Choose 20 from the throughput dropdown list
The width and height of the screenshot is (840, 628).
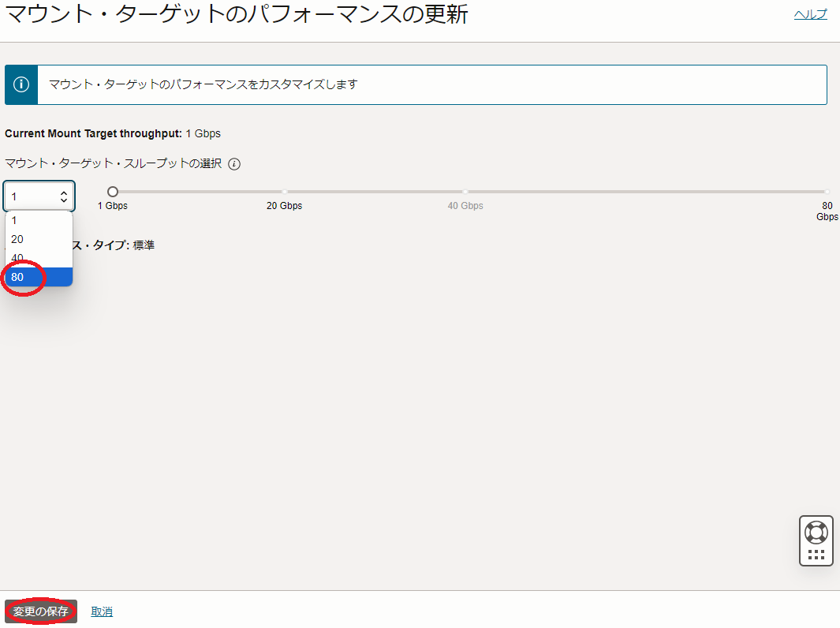point(17,239)
